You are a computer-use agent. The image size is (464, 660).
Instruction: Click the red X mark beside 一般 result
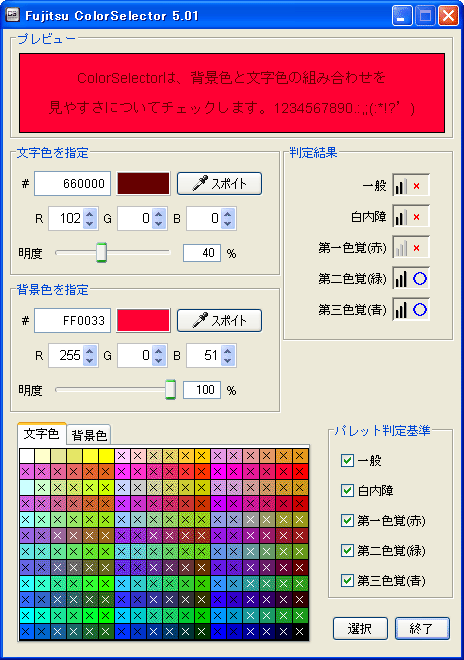pos(416,186)
